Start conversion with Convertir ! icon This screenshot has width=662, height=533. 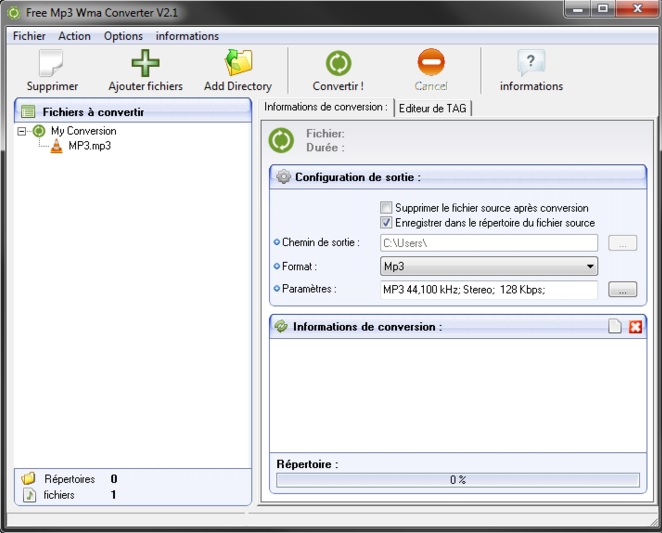[339, 63]
